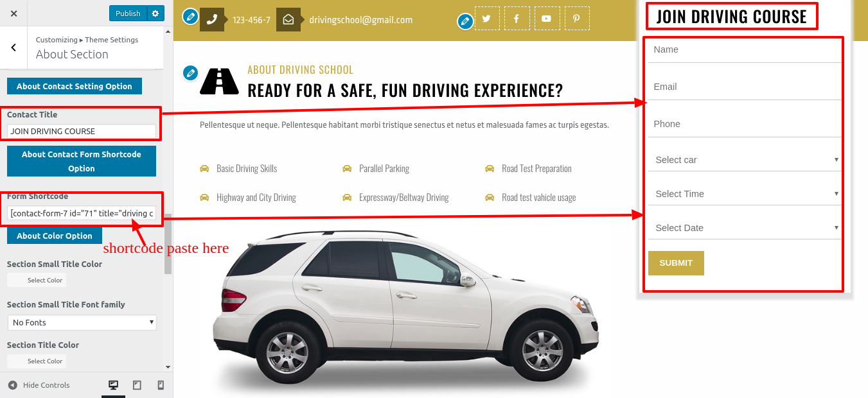This screenshot has width=868, height=398.
Task: Open the Pinterest social icon link
Action: (577, 19)
